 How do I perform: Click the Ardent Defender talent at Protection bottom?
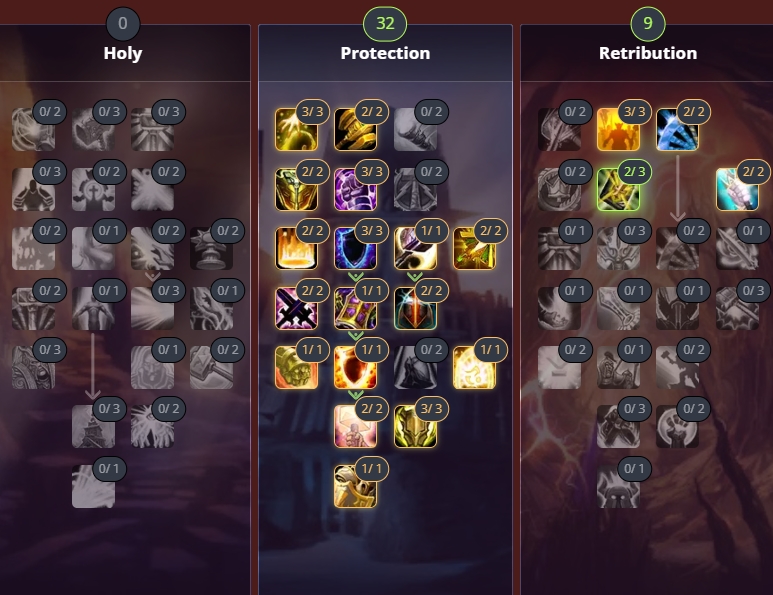(355, 487)
